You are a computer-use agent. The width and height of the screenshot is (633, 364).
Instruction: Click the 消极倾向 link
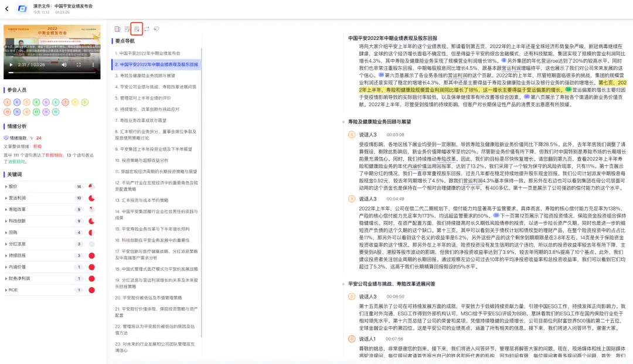click(x=16, y=161)
